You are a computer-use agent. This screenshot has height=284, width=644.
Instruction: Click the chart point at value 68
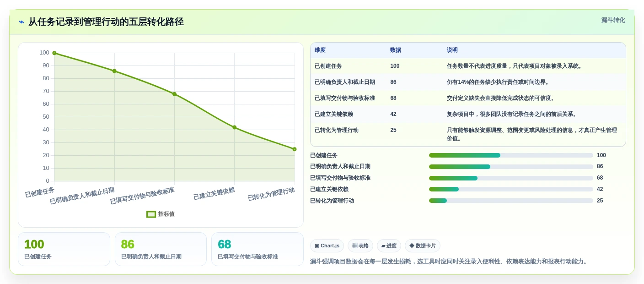174,94
